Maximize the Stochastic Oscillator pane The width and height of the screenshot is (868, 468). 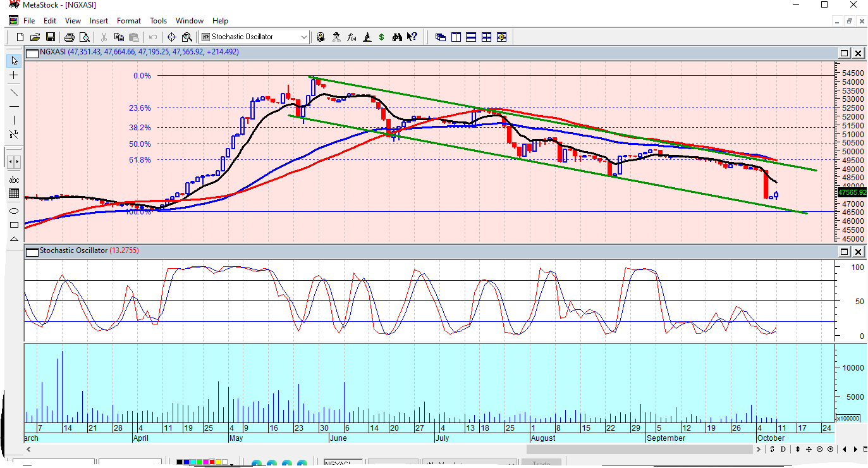coord(844,252)
